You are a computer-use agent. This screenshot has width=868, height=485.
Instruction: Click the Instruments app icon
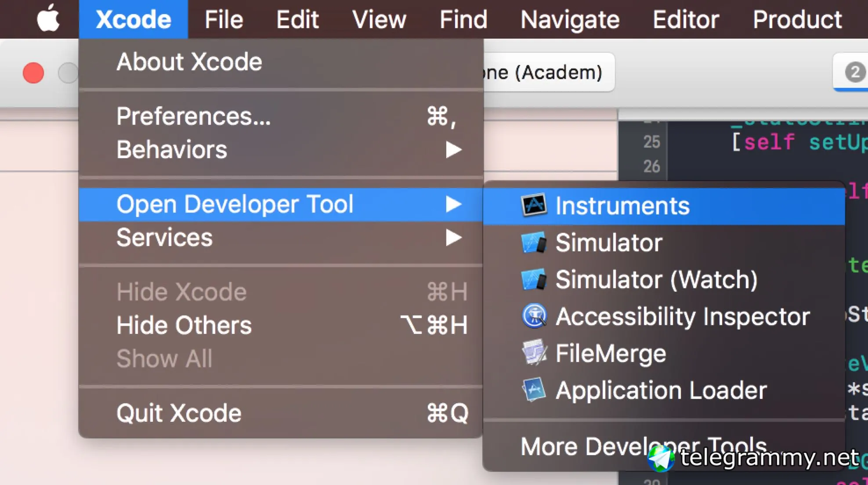pos(534,205)
